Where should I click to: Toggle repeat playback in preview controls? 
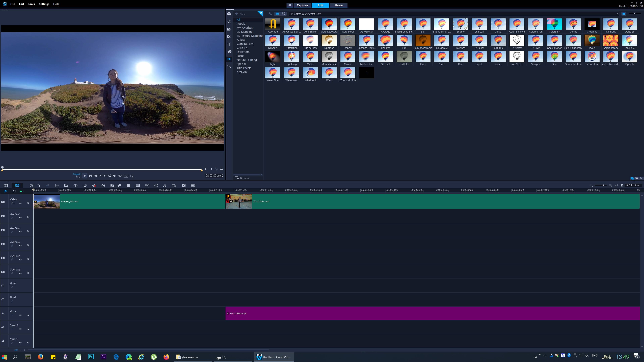point(110,176)
